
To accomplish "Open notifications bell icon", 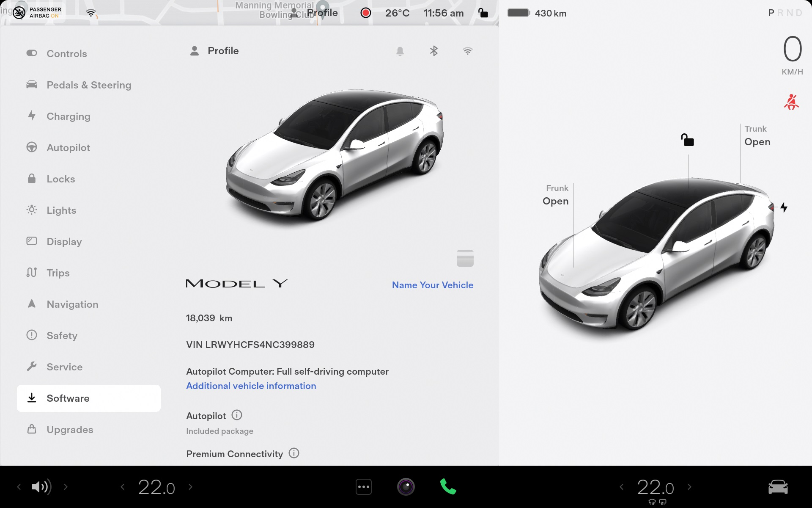I will click(x=400, y=51).
